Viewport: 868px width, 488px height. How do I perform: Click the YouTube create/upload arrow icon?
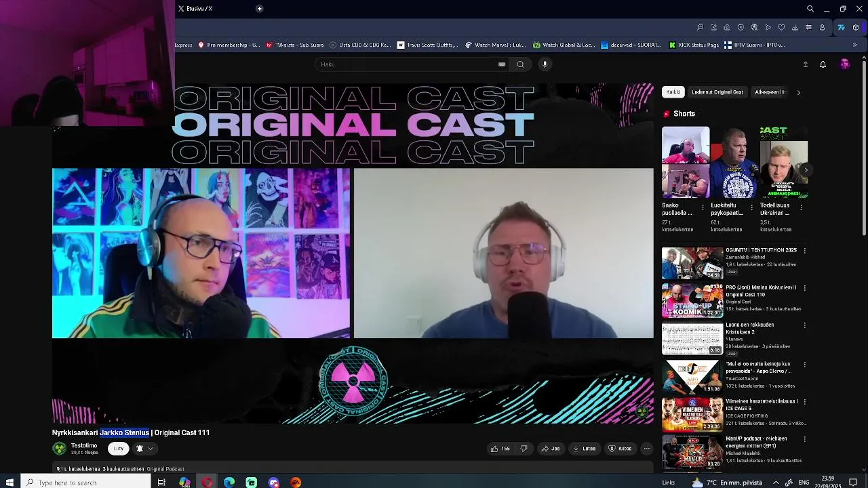click(x=806, y=64)
